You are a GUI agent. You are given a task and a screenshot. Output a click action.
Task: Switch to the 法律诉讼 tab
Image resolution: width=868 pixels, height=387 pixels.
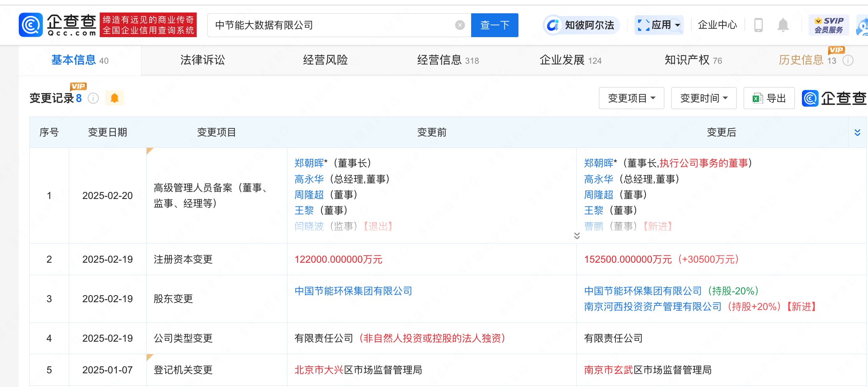point(203,60)
